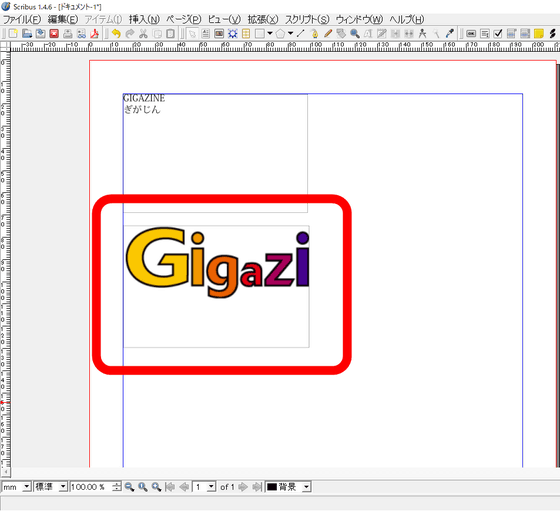
Task: Click the GIGAZINE text frame
Action: click(x=215, y=153)
